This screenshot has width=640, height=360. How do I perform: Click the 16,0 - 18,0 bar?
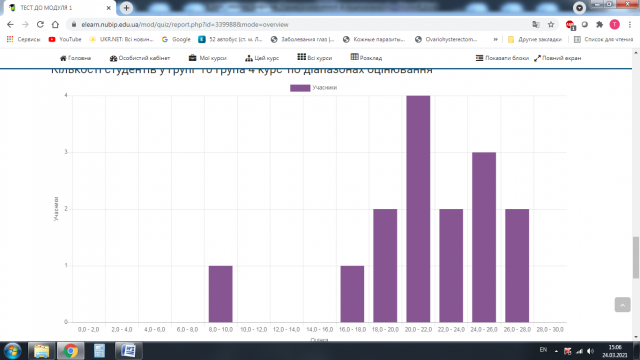[352, 294]
